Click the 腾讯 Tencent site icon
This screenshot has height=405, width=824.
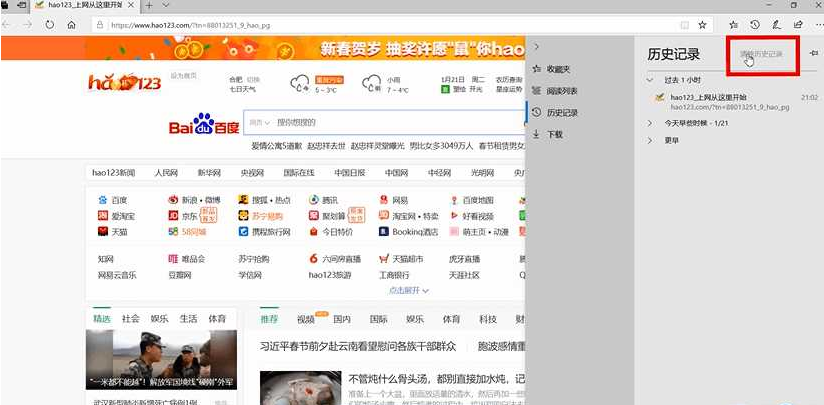pyautogui.click(x=314, y=200)
